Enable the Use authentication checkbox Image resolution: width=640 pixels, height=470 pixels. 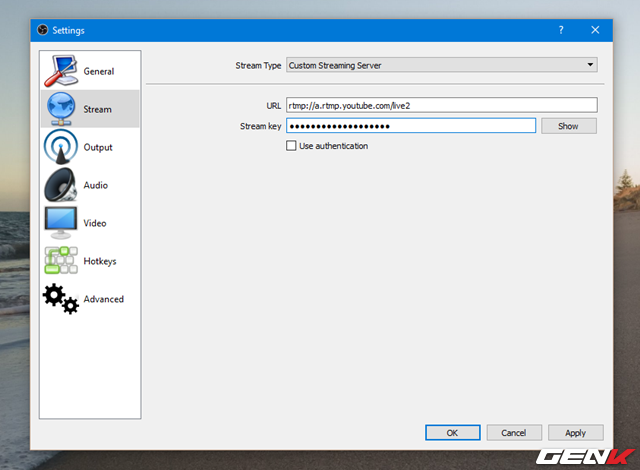pos(292,146)
